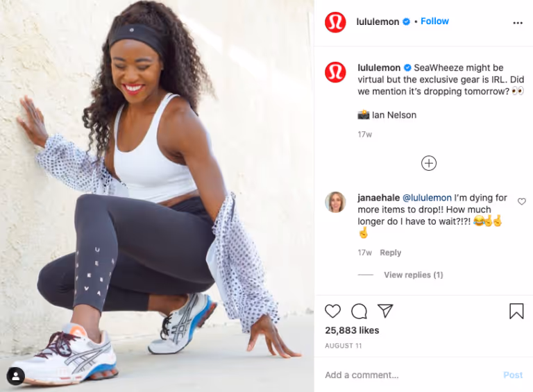Open lululemon username in the header

coord(378,22)
